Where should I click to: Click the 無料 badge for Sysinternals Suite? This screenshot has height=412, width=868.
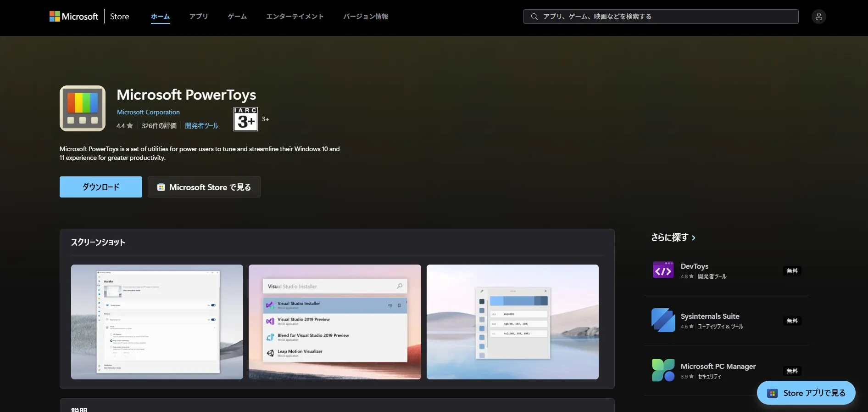coord(792,321)
